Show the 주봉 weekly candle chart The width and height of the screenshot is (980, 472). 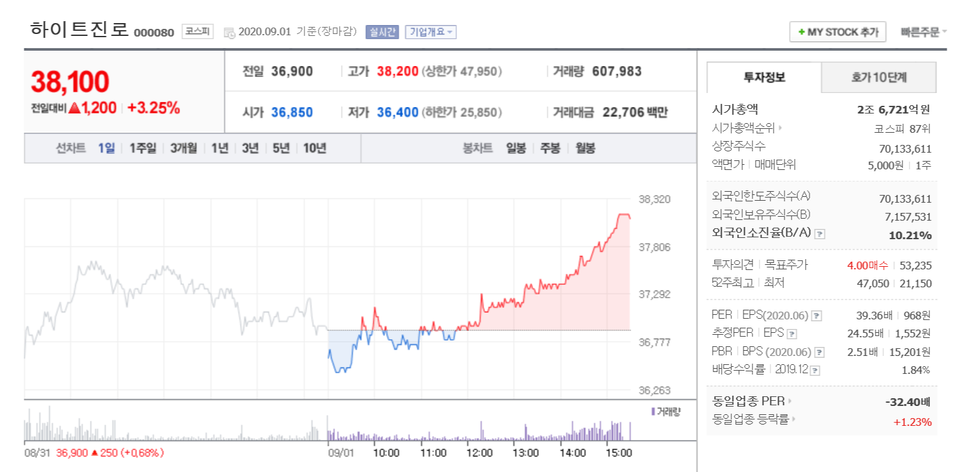(x=550, y=148)
